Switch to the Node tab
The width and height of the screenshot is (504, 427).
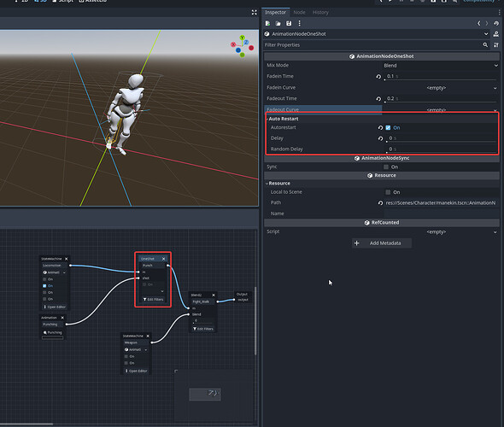coord(299,13)
